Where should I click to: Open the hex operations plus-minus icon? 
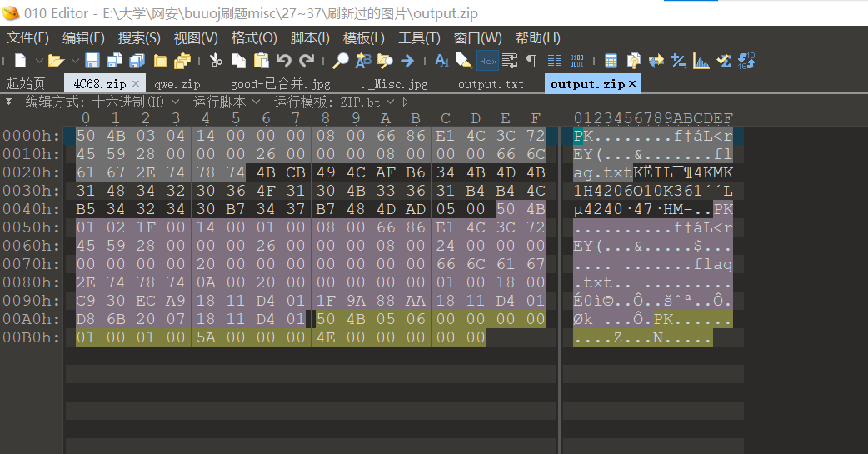pyautogui.click(x=679, y=60)
